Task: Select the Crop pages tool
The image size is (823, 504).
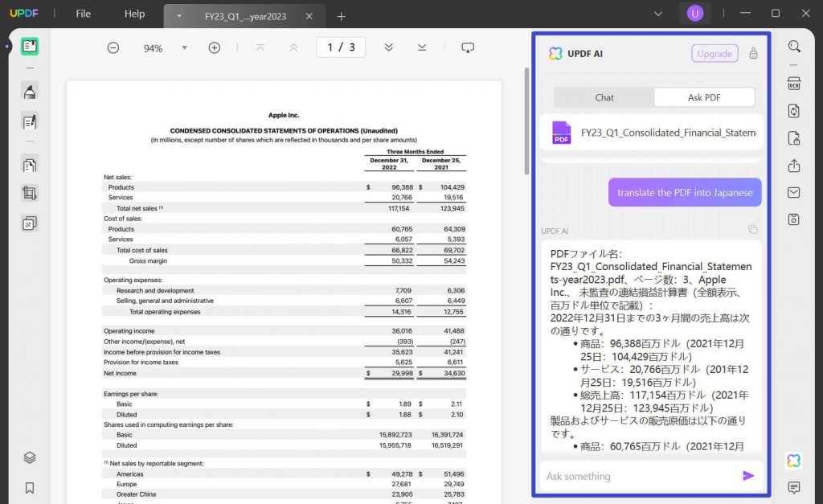Action: click(30, 194)
